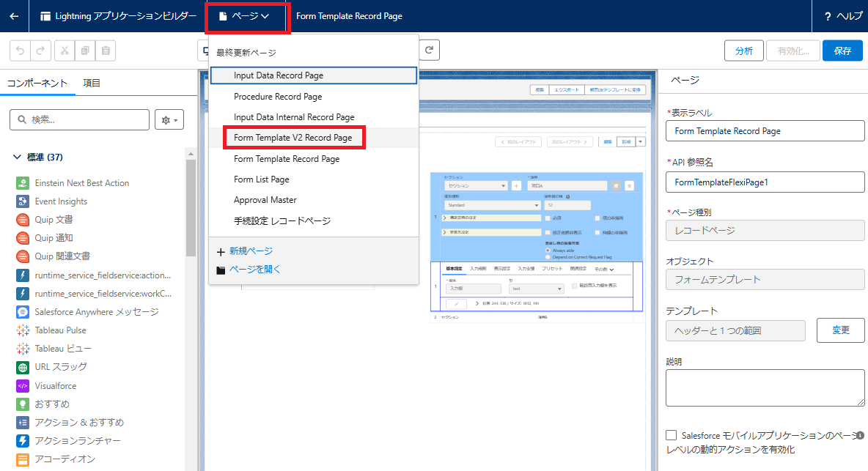
Task: Select the Quip 文書 component icon
Action: (23, 220)
